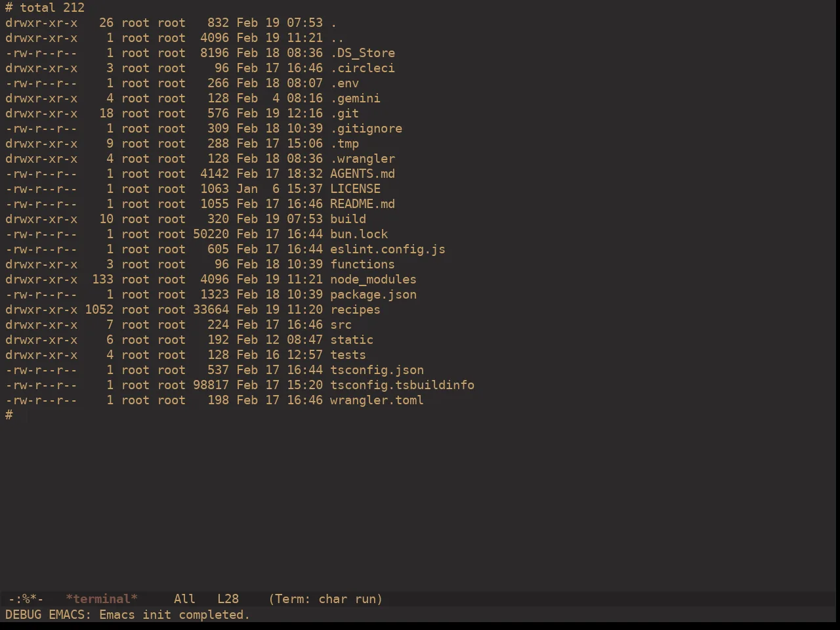Click the -:%*- buffer status flags
Image resolution: width=840 pixels, height=630 pixels.
26,598
